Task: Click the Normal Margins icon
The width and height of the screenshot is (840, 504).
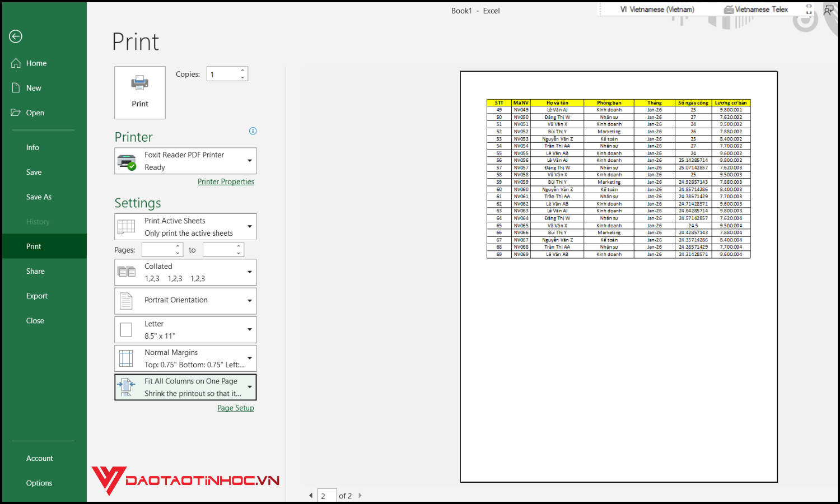Action: point(125,358)
